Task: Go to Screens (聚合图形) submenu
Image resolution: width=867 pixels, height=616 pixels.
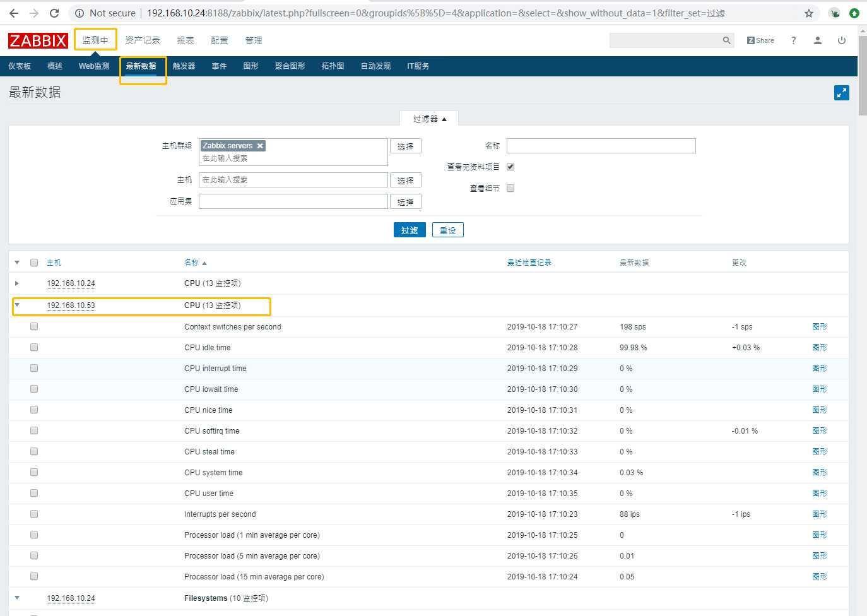Action: 290,66
